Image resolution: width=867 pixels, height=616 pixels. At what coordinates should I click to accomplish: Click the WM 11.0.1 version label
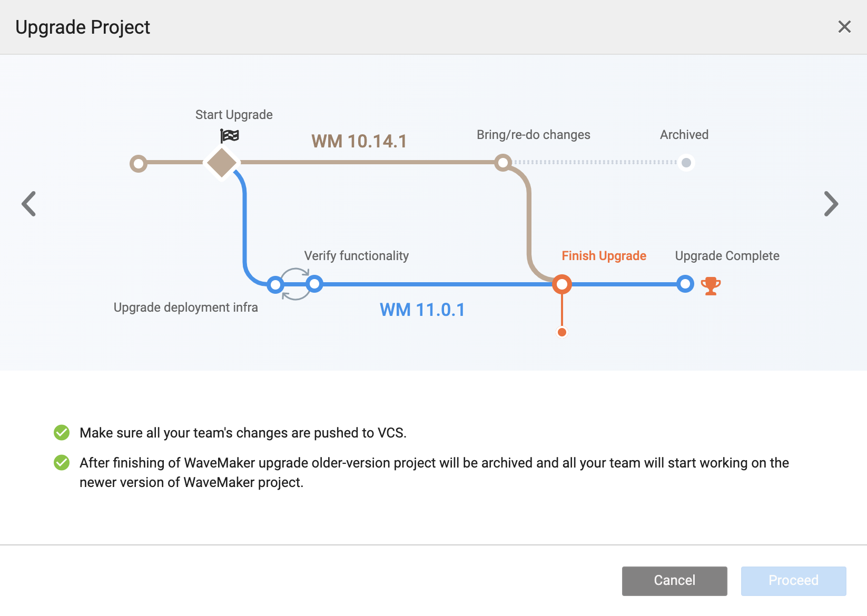pos(422,310)
